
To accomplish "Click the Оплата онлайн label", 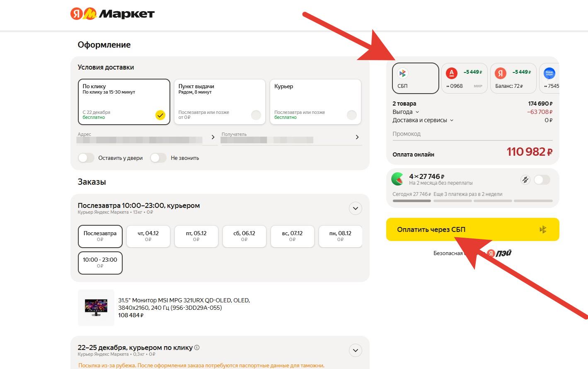I will 414,154.
